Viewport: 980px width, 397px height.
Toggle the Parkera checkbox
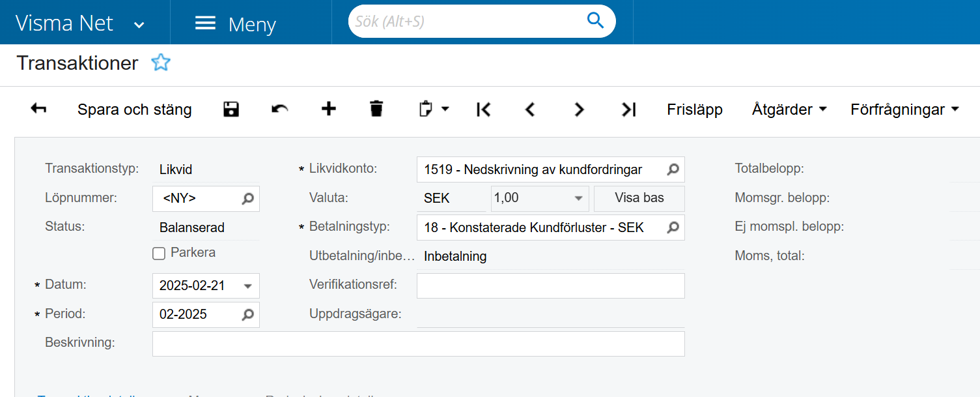tap(159, 254)
